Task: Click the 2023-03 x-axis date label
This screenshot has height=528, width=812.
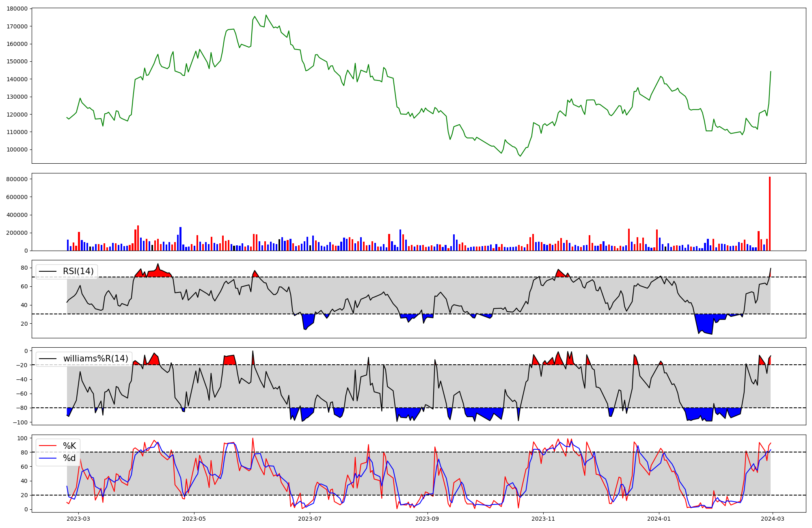Action: click(x=78, y=519)
